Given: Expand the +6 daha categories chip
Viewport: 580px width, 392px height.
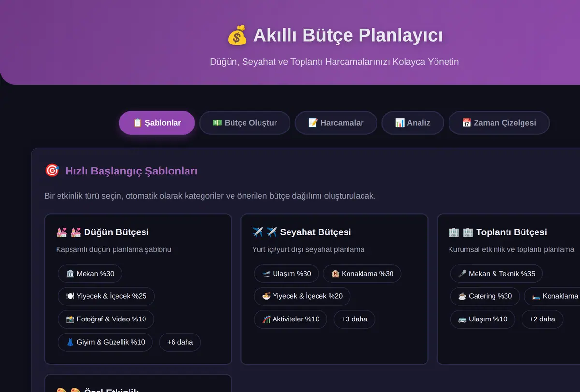Looking at the screenshot, I should click(x=180, y=342).
